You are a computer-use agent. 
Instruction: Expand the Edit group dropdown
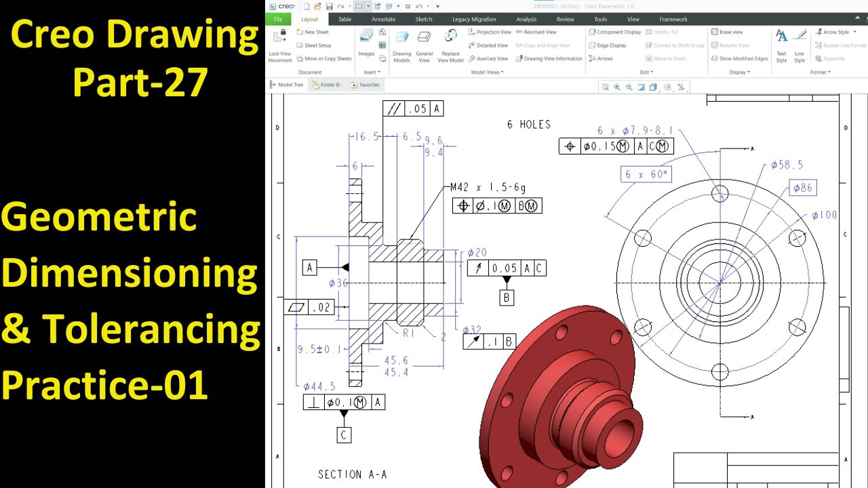pyautogui.click(x=646, y=72)
